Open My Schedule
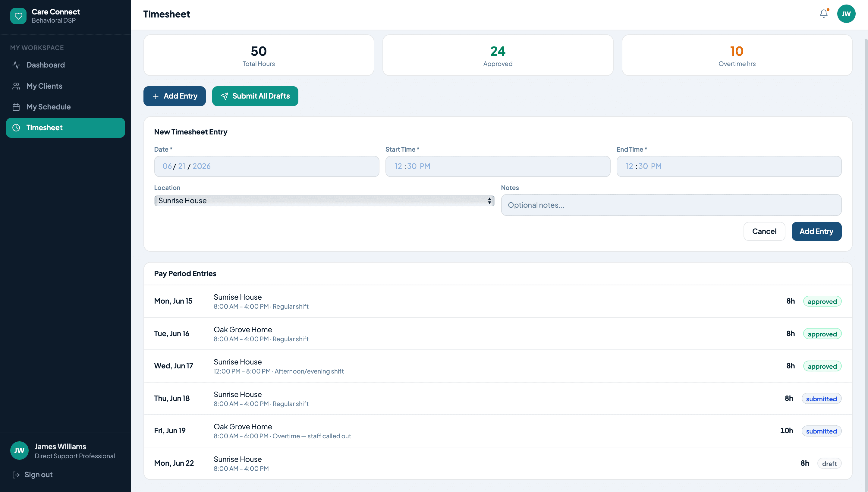The image size is (868, 492). [x=65, y=107]
